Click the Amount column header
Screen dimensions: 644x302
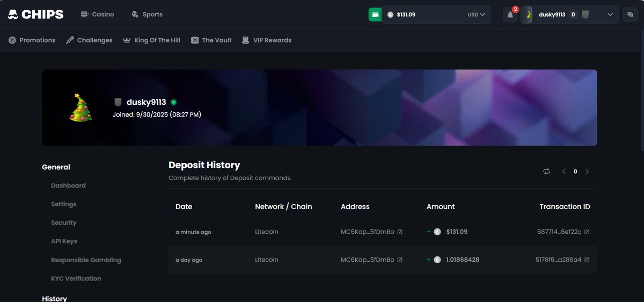[x=441, y=207]
